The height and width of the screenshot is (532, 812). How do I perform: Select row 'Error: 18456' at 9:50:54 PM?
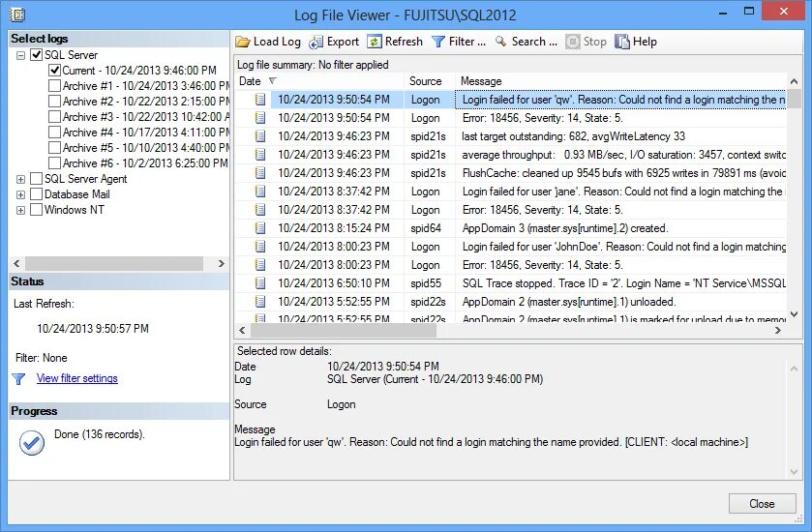click(x=510, y=118)
